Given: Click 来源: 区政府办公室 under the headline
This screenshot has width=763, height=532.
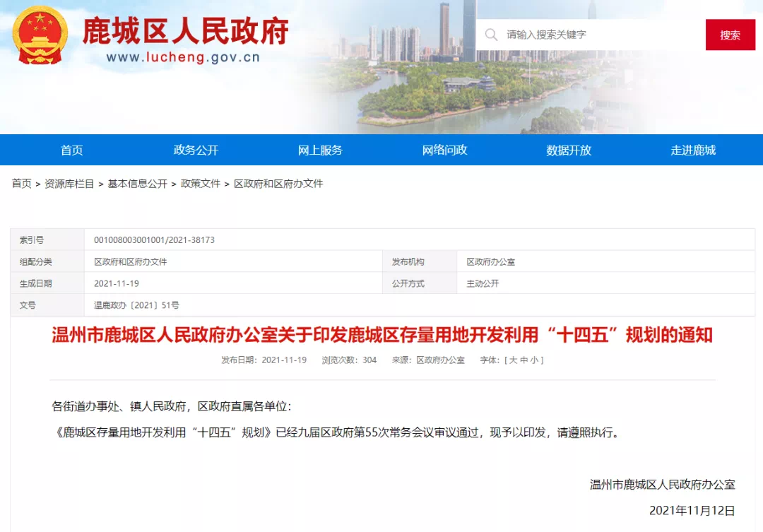Looking at the screenshot, I should click(x=428, y=360).
